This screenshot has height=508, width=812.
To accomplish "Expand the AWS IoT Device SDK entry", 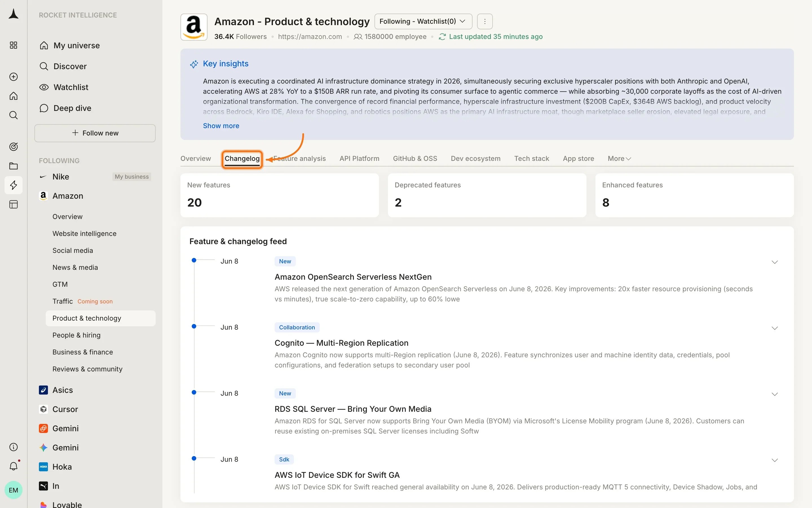I will [x=775, y=460].
